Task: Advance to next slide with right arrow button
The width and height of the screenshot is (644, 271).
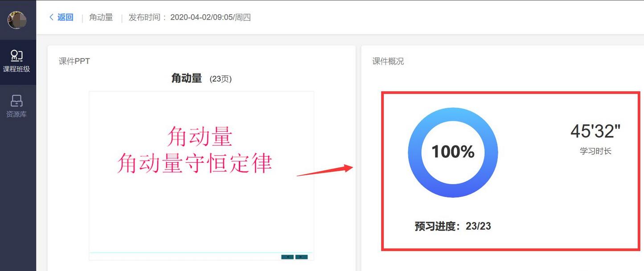Action: point(301,257)
